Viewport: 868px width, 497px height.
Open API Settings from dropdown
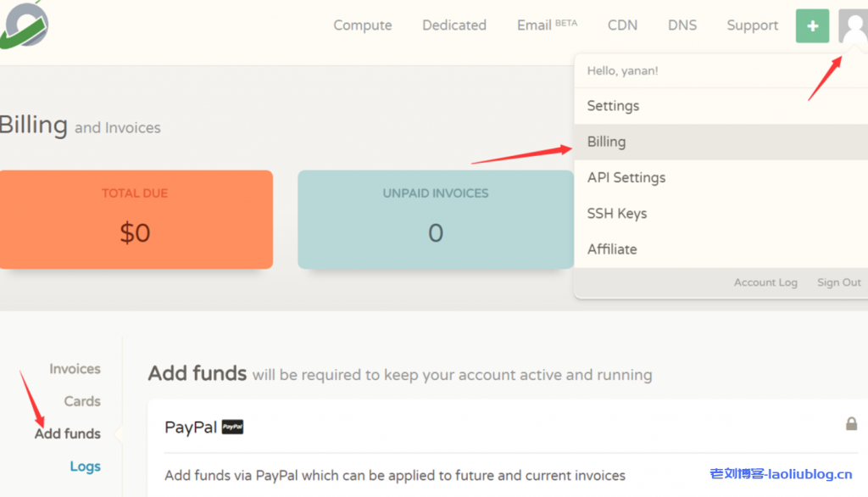click(626, 177)
